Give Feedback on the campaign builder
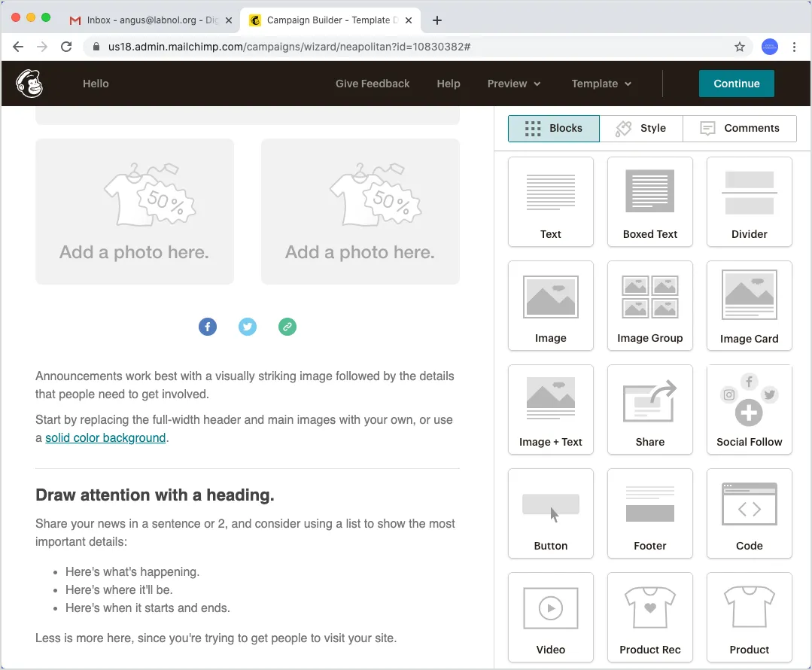This screenshot has height=670, width=812. pos(372,84)
